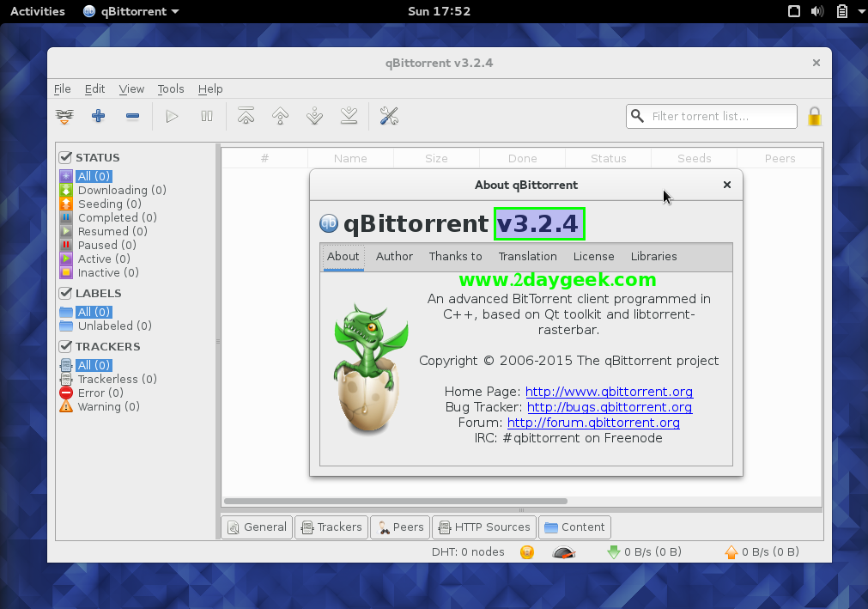Click the torrent list horizontal scrollbar

click(x=396, y=501)
